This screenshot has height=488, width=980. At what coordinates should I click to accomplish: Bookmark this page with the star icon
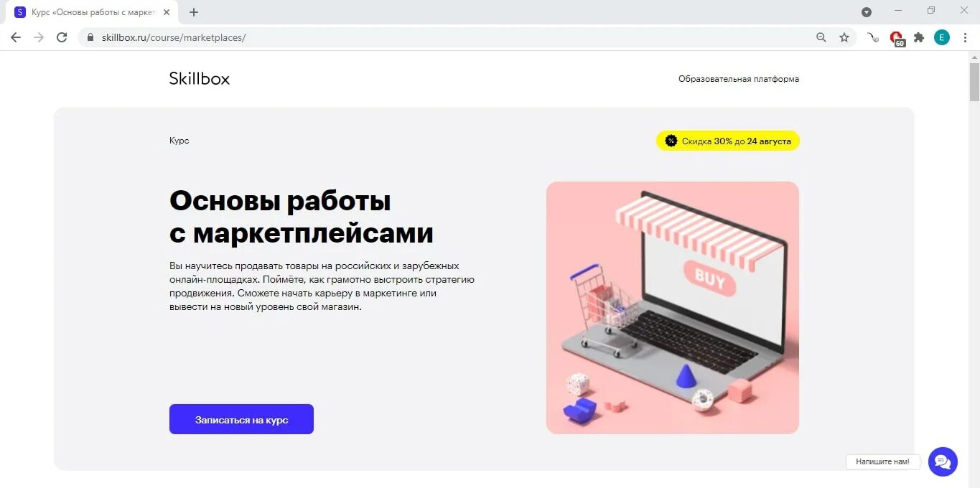[x=844, y=37]
